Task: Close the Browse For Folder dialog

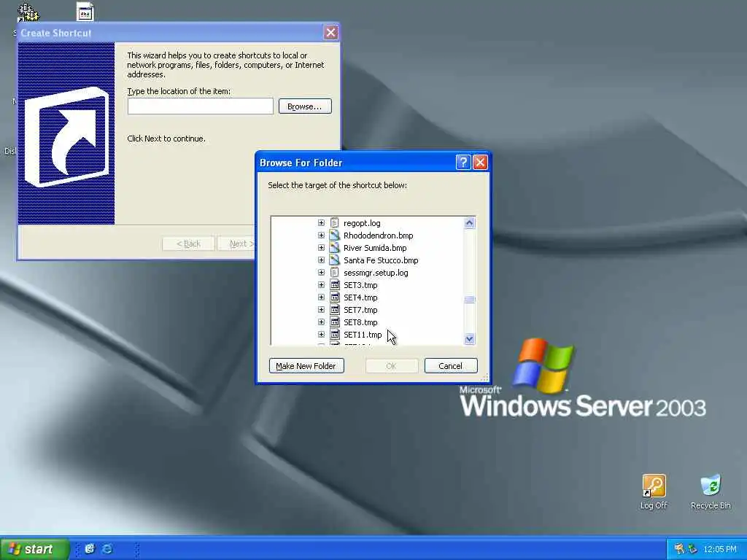Action: tap(480, 163)
